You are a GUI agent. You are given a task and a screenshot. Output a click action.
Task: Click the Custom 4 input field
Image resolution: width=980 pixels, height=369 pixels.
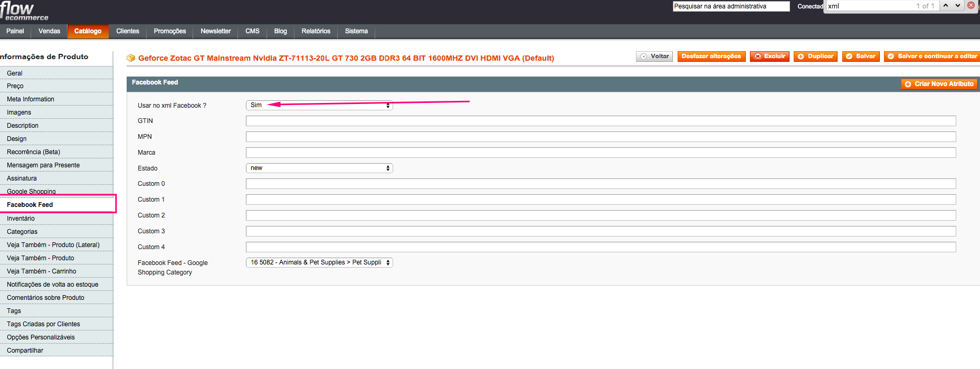pos(601,247)
